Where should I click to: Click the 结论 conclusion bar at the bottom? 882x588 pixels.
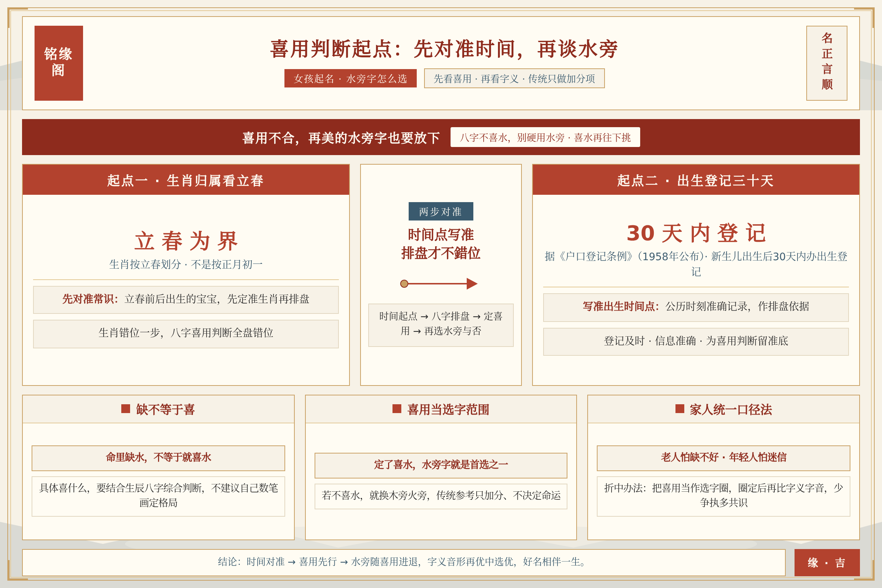click(404, 563)
